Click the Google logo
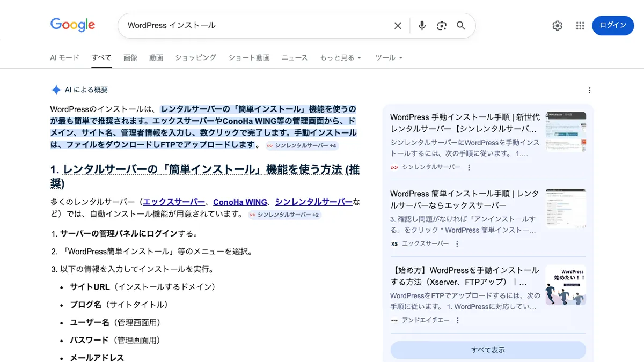Viewport: 644px width, 362px height. (72, 25)
